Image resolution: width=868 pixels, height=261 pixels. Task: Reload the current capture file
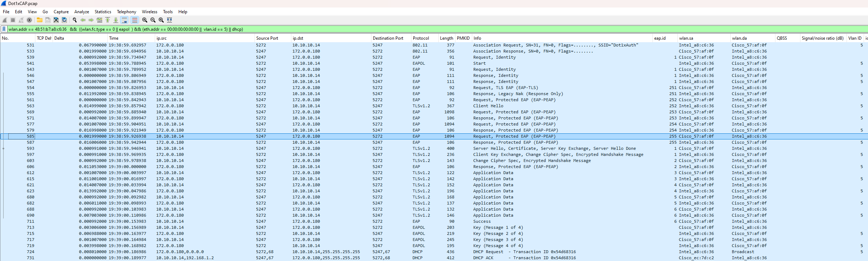64,20
